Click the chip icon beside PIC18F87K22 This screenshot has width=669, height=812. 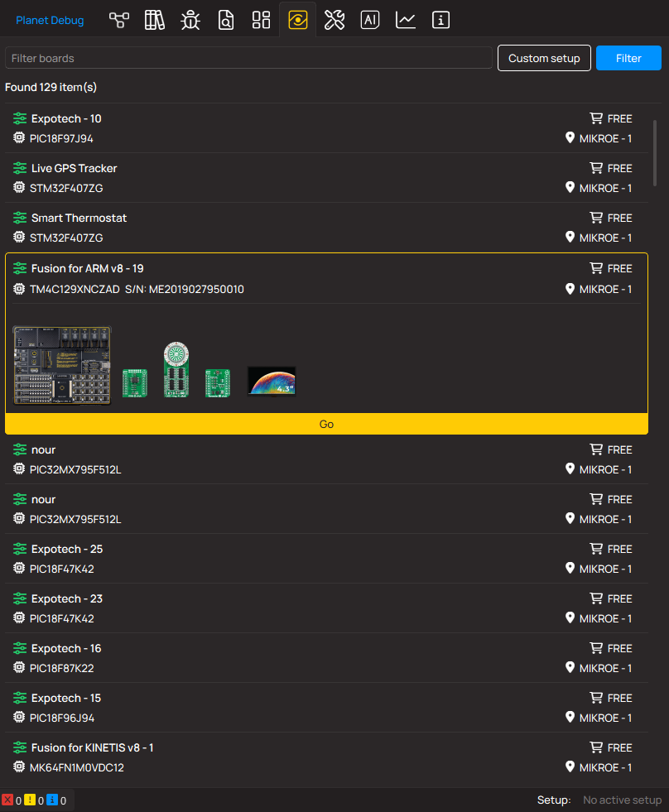(x=19, y=667)
